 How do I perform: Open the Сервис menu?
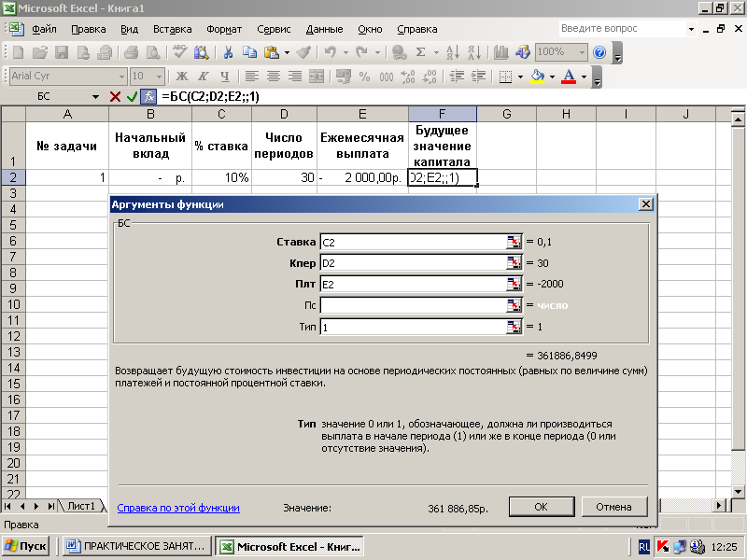pyautogui.click(x=274, y=29)
